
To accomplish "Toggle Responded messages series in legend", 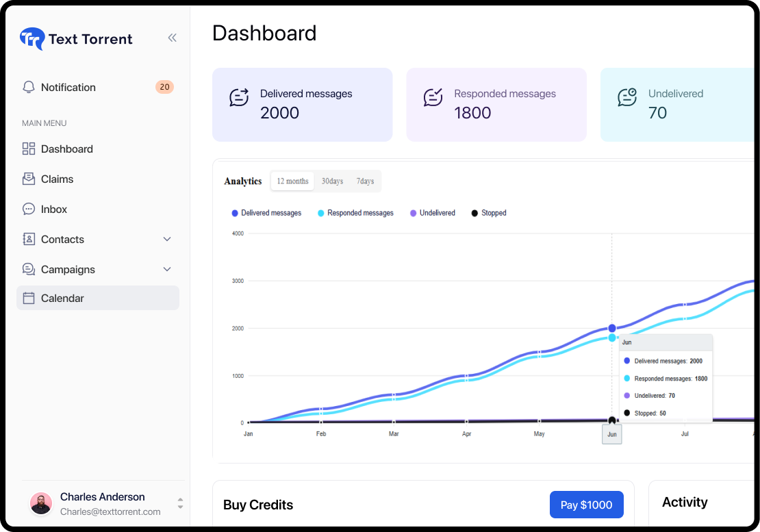I will pyautogui.click(x=355, y=213).
